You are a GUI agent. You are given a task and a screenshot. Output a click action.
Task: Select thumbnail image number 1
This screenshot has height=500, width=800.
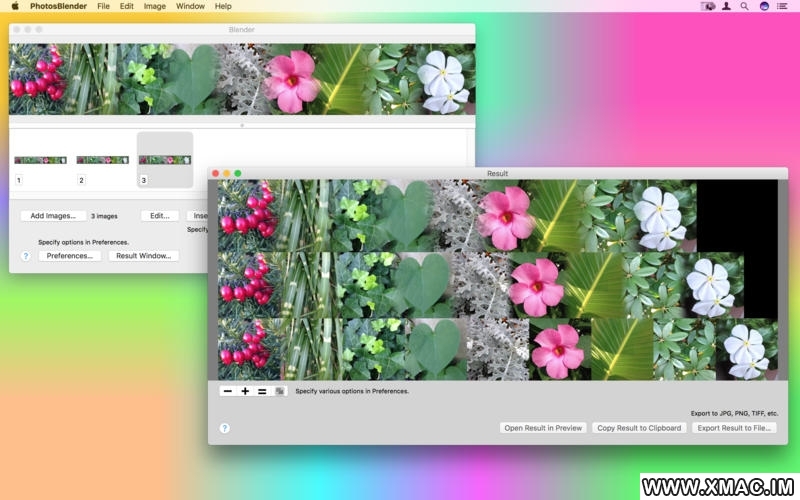pos(40,160)
